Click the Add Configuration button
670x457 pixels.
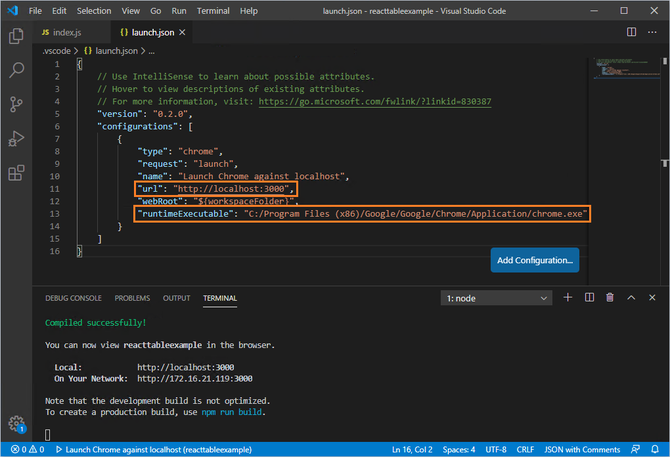[535, 260]
